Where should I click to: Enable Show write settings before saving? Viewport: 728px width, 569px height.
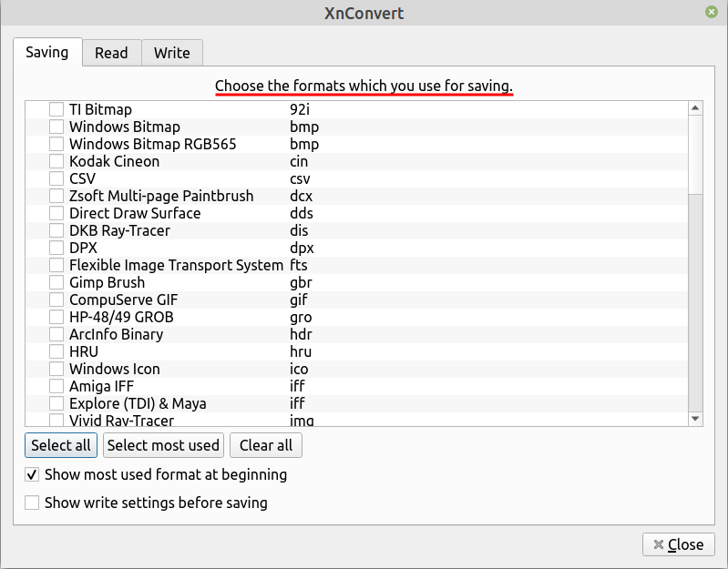[x=33, y=502]
